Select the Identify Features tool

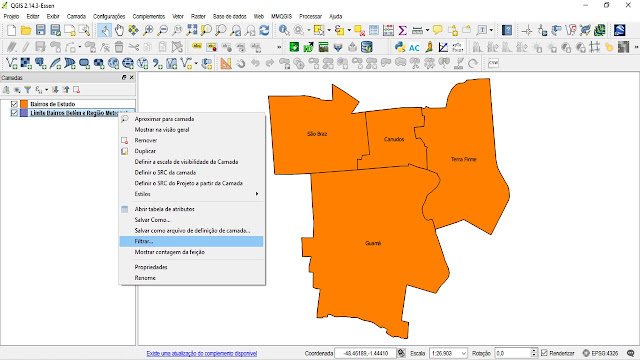[284, 30]
